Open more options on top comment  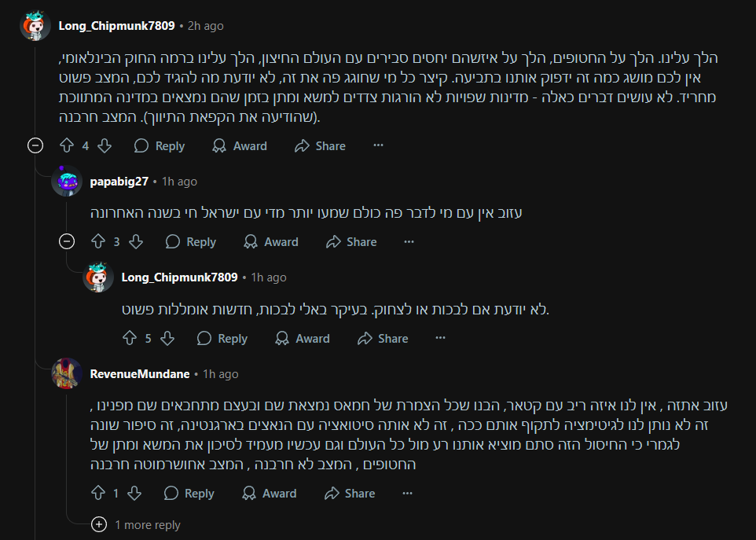pos(378,145)
